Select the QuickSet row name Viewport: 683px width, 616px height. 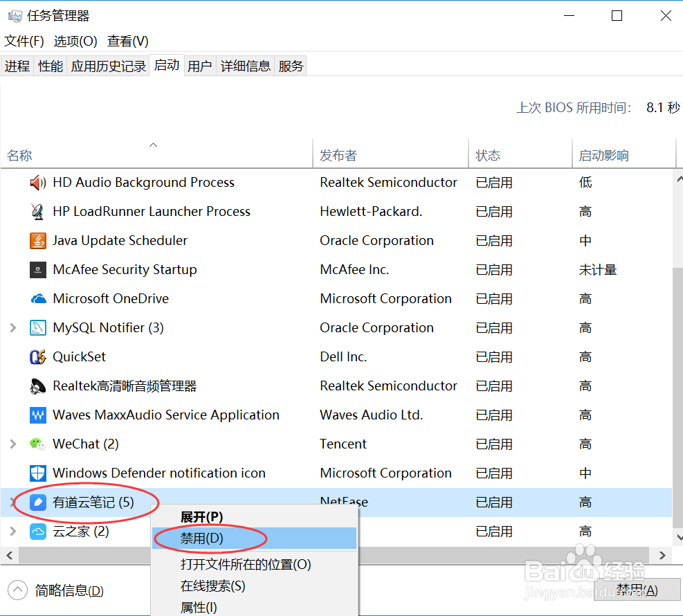click(79, 356)
